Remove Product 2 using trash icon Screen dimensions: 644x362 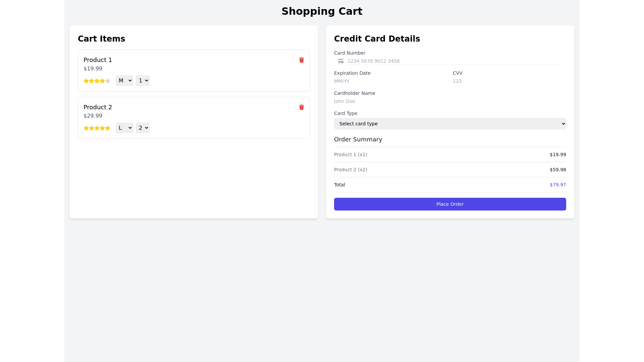point(301,107)
